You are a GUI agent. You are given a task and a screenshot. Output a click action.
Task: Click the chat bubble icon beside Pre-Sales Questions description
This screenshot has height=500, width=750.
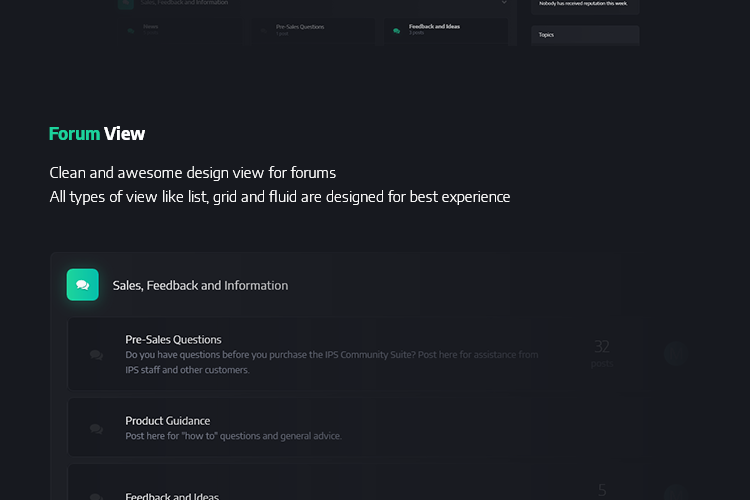(96, 355)
